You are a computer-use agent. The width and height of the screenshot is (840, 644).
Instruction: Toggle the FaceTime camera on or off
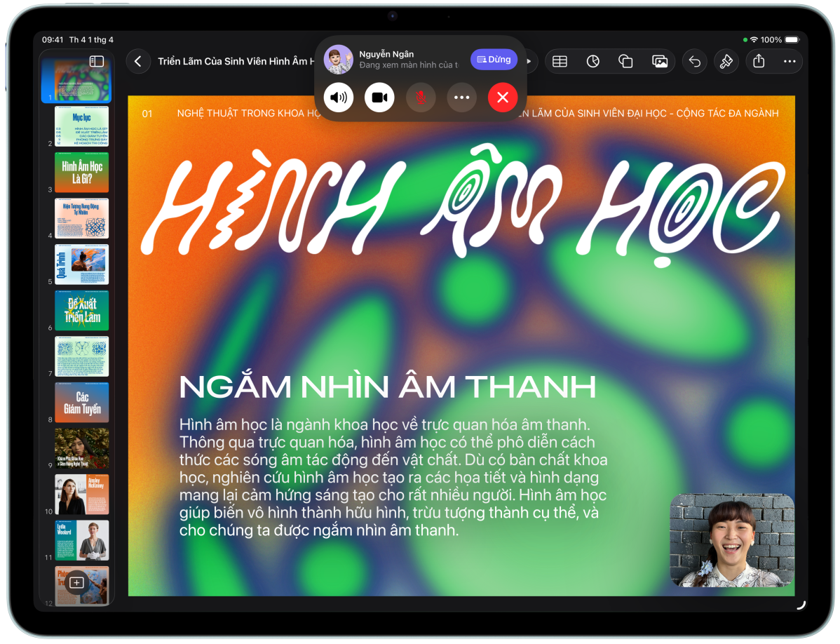click(379, 98)
